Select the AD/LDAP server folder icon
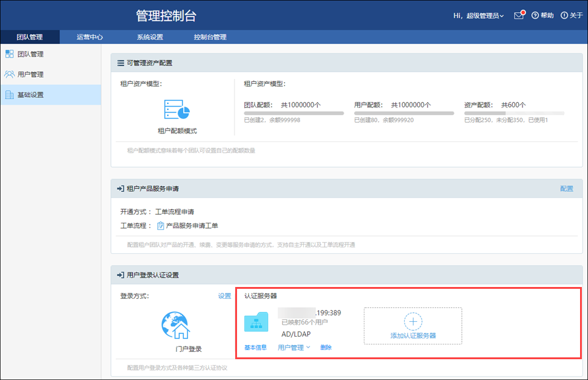 257,322
